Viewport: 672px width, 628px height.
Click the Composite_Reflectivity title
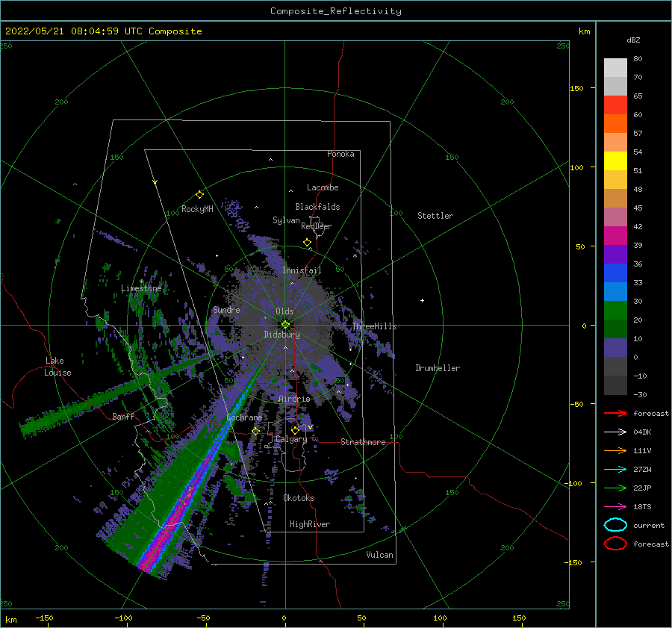coord(336,11)
